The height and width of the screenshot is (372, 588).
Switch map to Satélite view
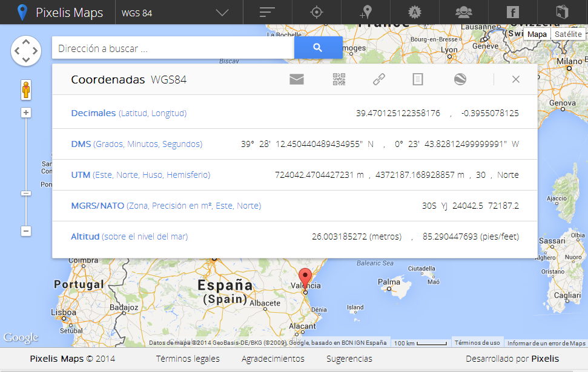coord(568,34)
